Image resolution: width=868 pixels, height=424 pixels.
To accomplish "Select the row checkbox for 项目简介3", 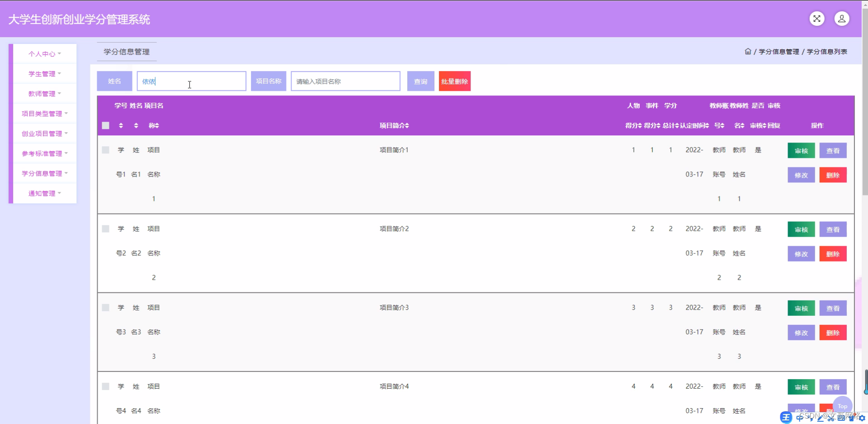I will 106,307.
